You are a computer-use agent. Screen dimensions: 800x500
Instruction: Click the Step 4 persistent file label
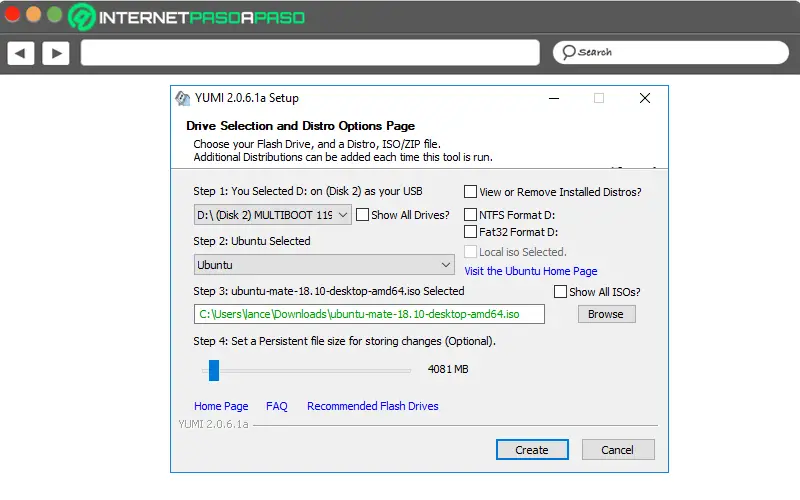click(344, 341)
